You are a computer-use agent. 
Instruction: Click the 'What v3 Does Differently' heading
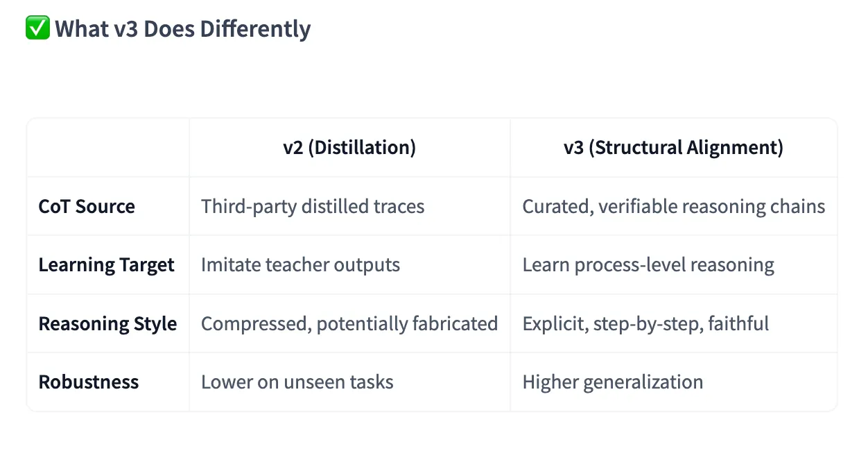point(183,29)
